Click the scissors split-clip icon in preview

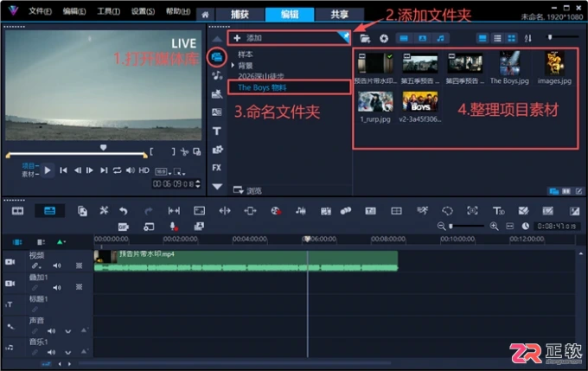click(184, 151)
